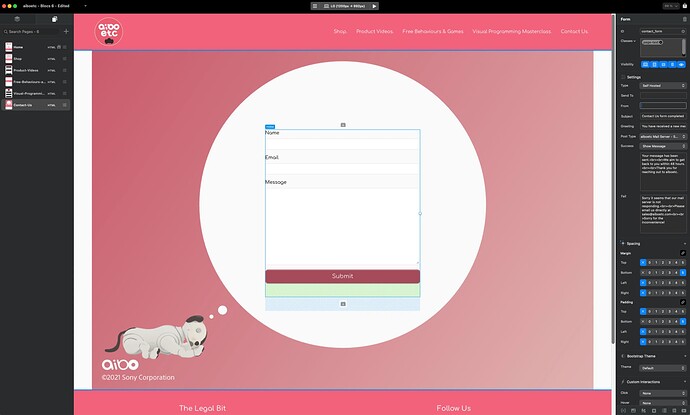Screen dimensions: 690x415
Task: Select the Visual-Programming page in the sidebar
Action: (x=36, y=93)
